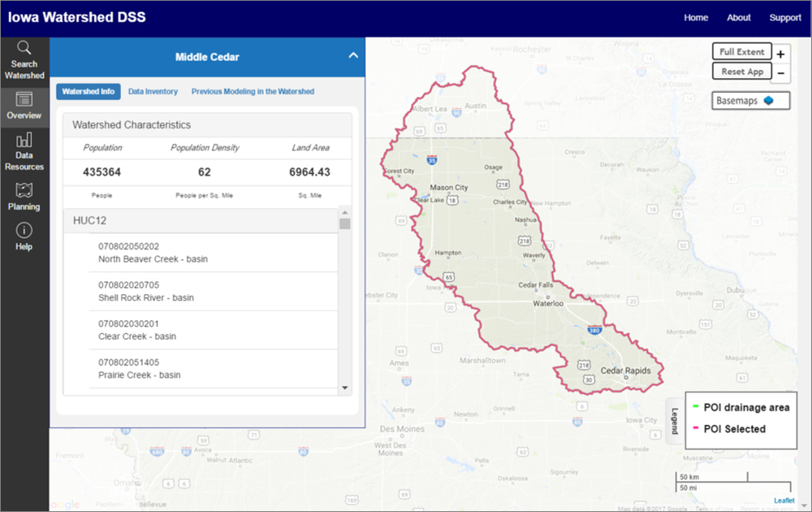Select the Overview sidebar icon
812x512 pixels.
[x=24, y=100]
